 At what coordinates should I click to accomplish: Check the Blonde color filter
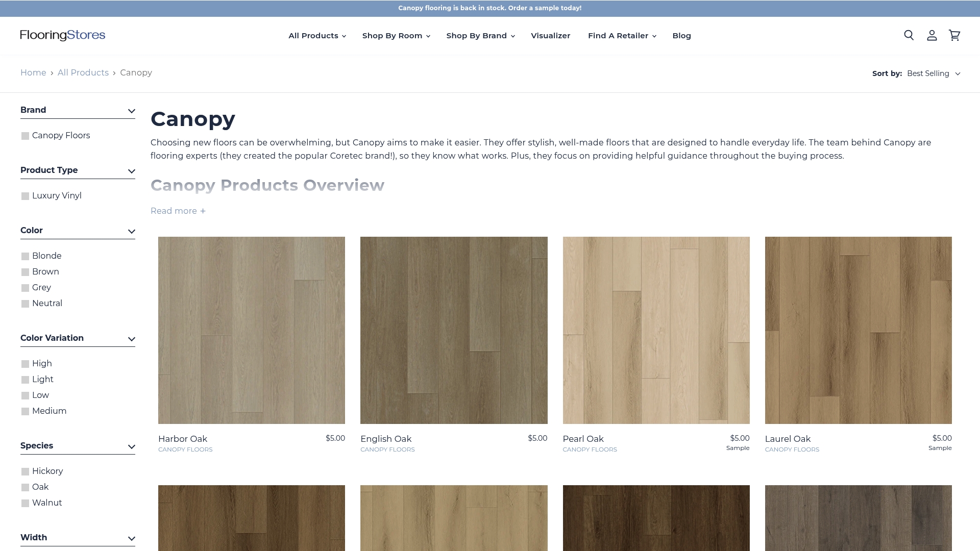tap(24, 256)
